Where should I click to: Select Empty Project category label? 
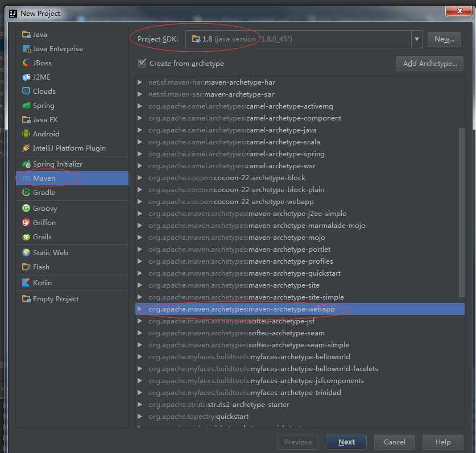(x=56, y=299)
